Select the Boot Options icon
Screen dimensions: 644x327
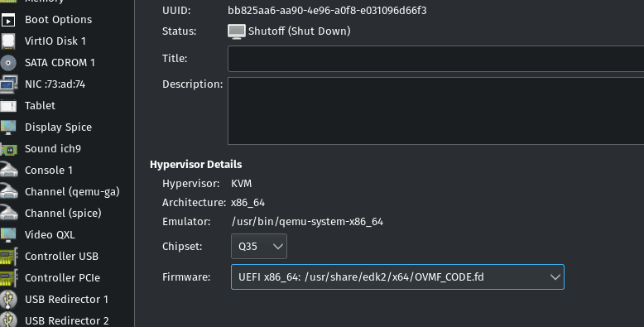pyautogui.click(x=8, y=20)
